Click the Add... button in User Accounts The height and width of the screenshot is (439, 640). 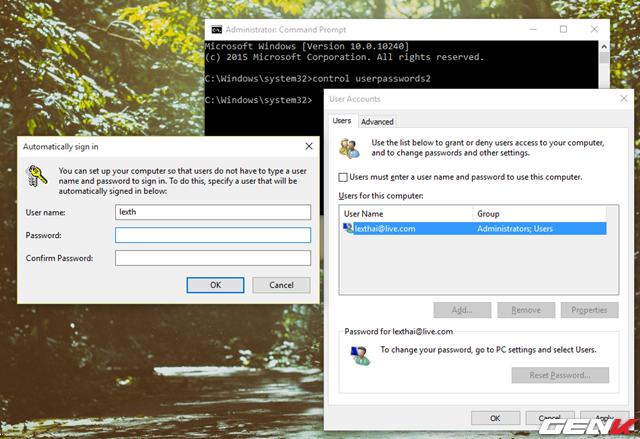pos(462,310)
